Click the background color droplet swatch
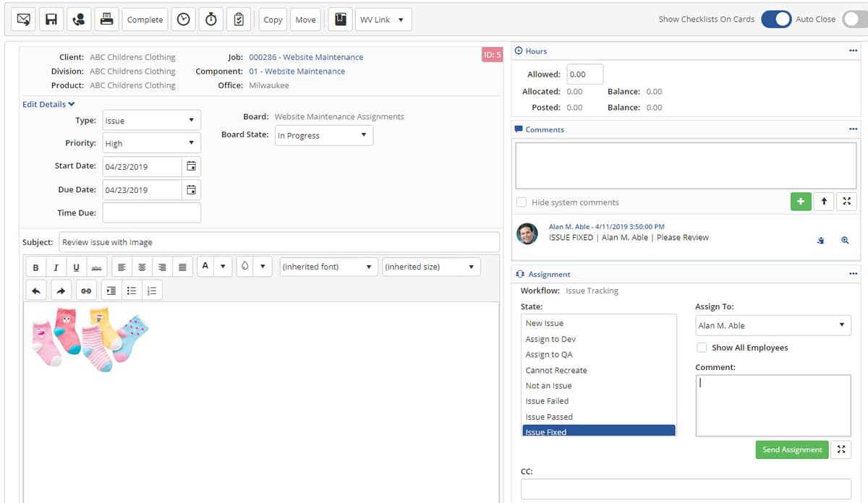The width and height of the screenshot is (868, 503). tap(246, 267)
